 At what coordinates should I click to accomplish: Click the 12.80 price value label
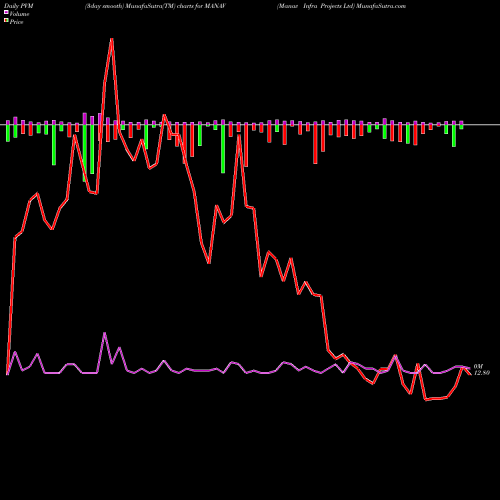[x=482, y=373]
